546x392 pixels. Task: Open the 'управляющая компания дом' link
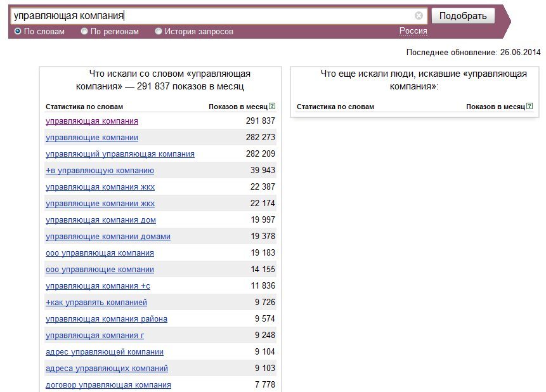pyautogui.click(x=101, y=220)
